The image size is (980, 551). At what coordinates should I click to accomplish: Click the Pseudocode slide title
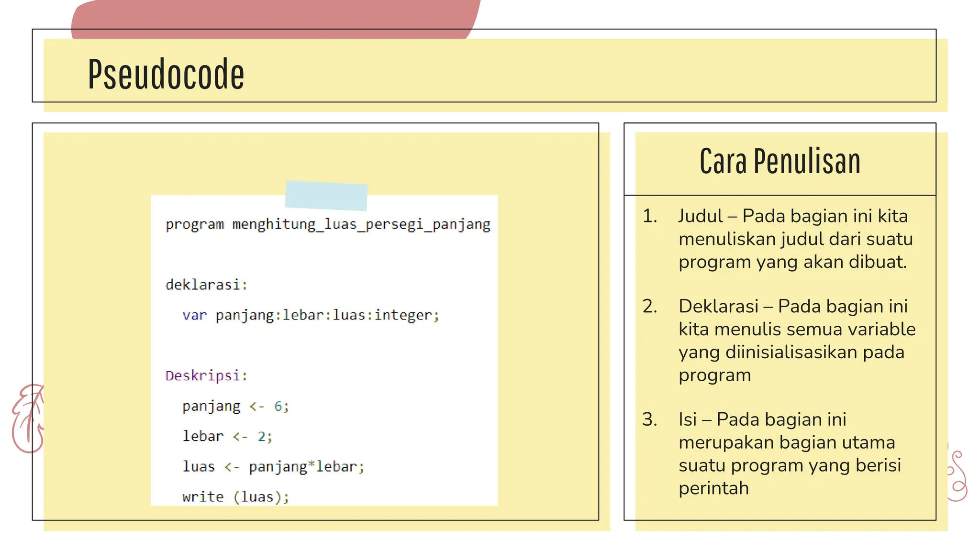166,74
